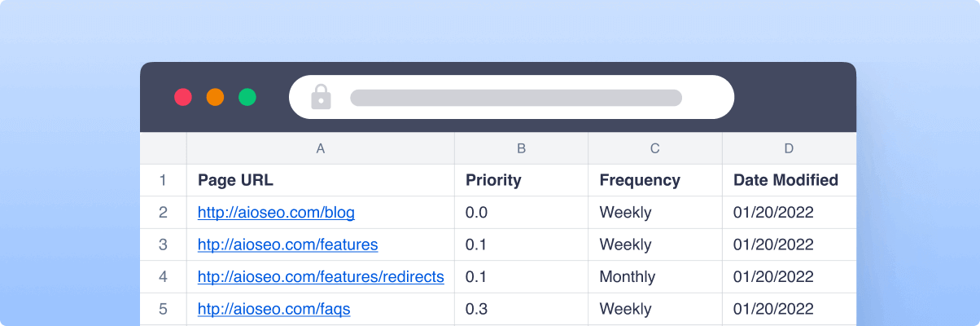Click the green maximize window dot
This screenshot has height=326, width=980.
[x=247, y=97]
